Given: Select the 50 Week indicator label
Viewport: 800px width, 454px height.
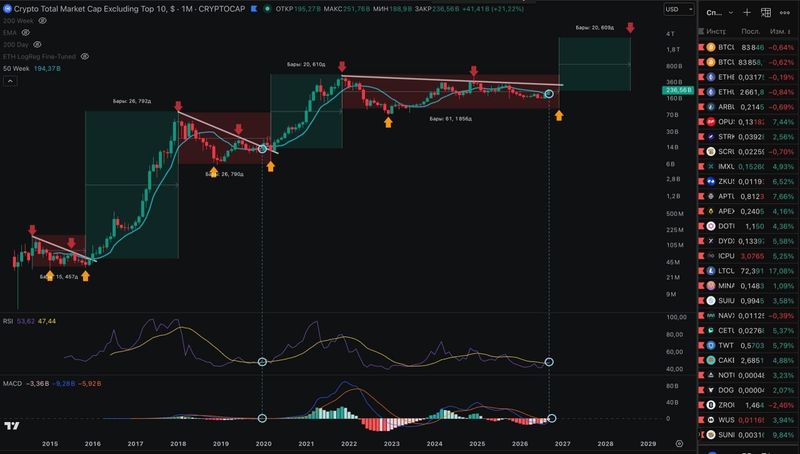Looking at the screenshot, I should point(16,68).
